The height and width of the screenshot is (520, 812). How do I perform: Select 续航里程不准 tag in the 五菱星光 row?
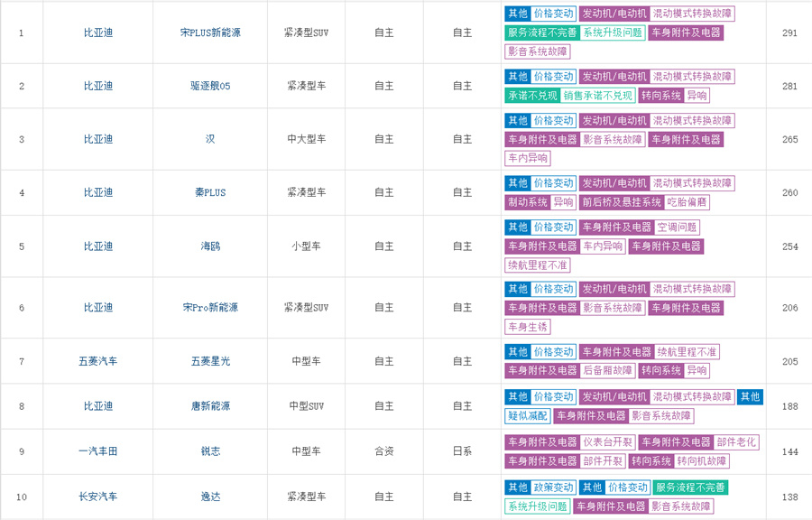point(687,352)
